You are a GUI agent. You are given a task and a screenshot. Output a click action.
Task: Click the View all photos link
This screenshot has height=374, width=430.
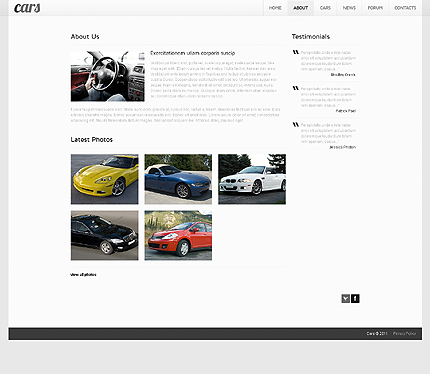[x=83, y=275]
